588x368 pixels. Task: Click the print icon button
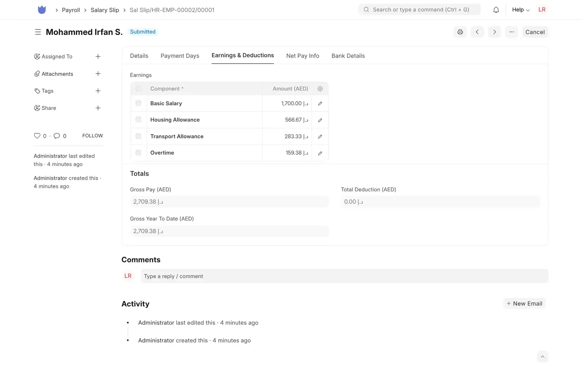(460, 32)
